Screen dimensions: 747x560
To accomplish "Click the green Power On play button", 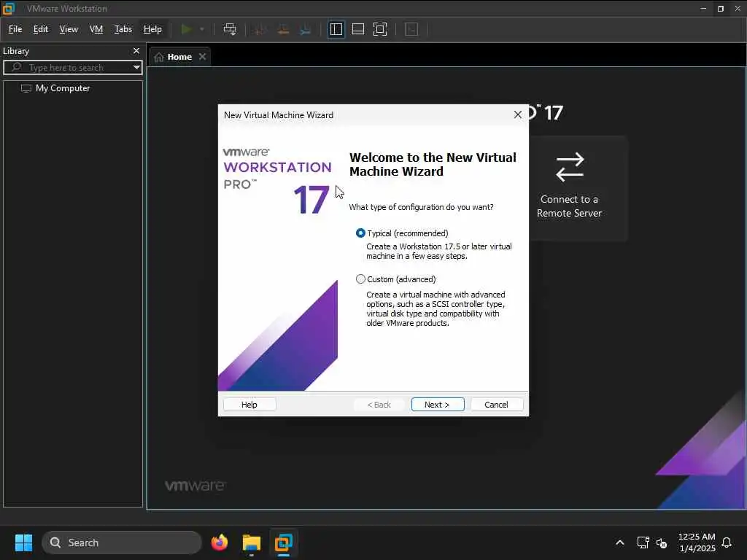I will coord(186,29).
